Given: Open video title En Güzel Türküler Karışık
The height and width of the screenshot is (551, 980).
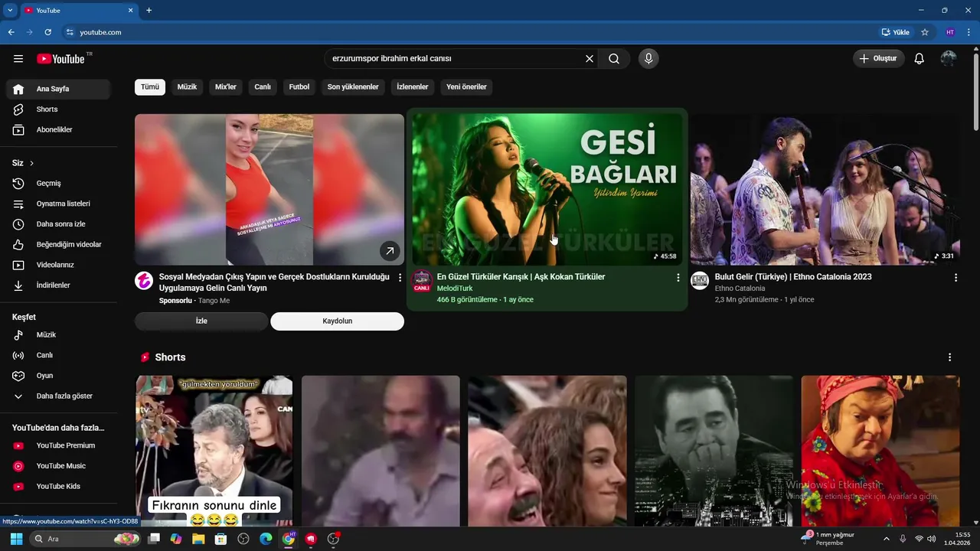Looking at the screenshot, I should (521, 277).
